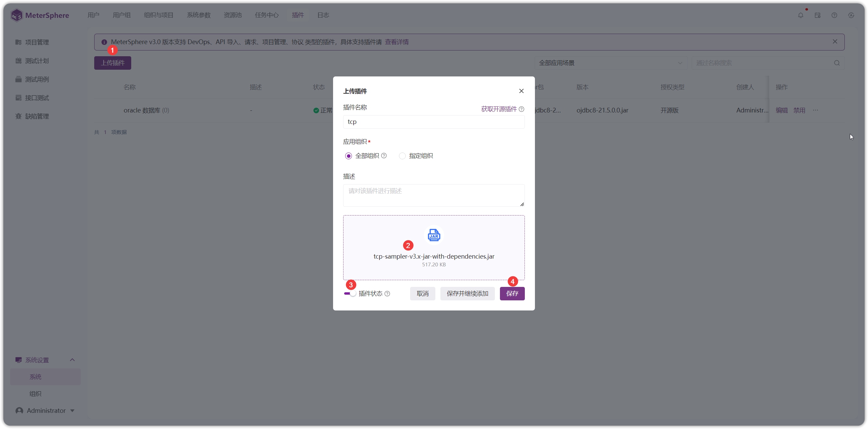
Task: Click the help question mark icon in header
Action: pyautogui.click(x=834, y=15)
